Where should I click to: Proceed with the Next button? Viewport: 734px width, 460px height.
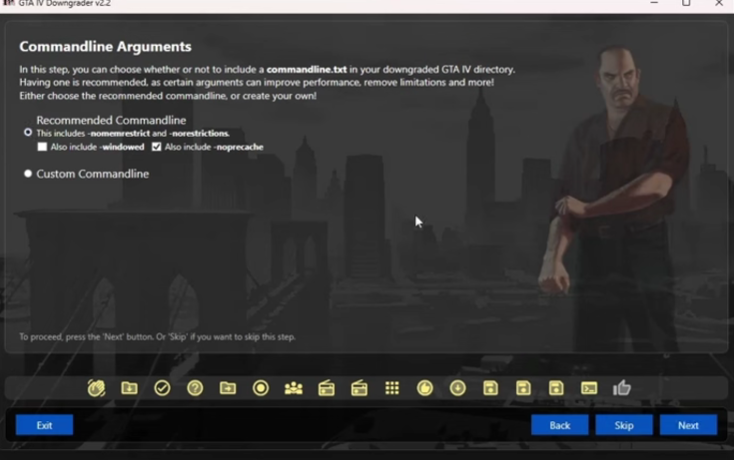click(688, 425)
